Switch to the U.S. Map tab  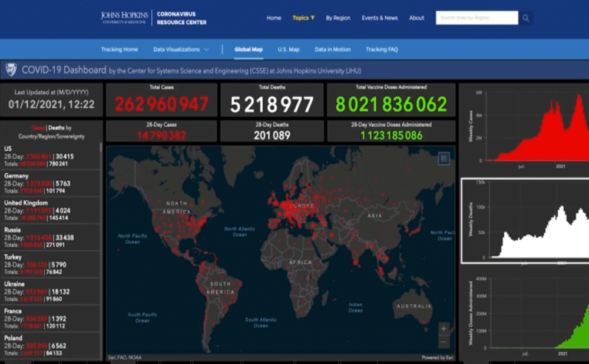(289, 49)
